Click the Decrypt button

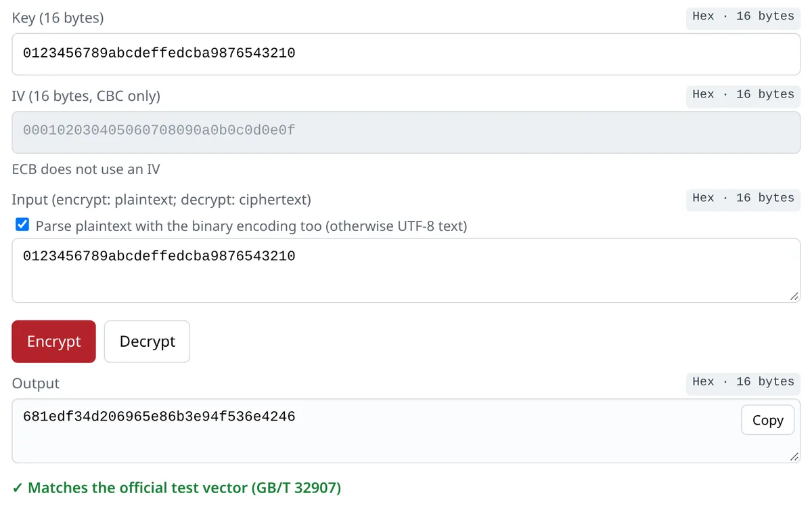pyautogui.click(x=147, y=341)
